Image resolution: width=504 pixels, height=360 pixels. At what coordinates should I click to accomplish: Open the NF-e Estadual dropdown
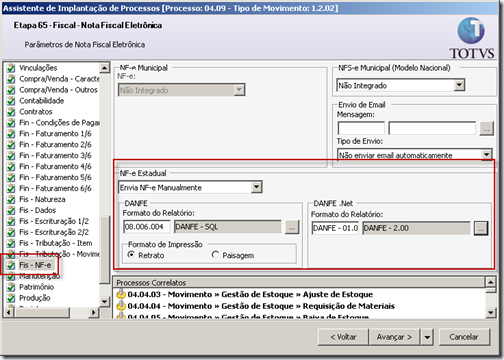click(256, 187)
